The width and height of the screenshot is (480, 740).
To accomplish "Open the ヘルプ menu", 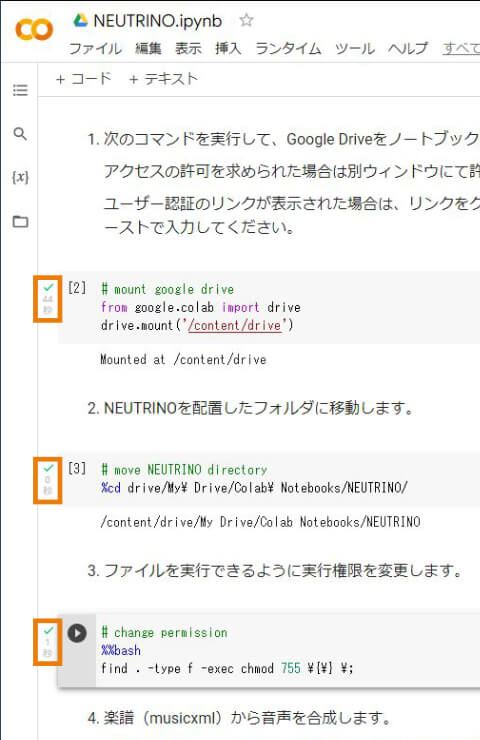I will [408, 48].
